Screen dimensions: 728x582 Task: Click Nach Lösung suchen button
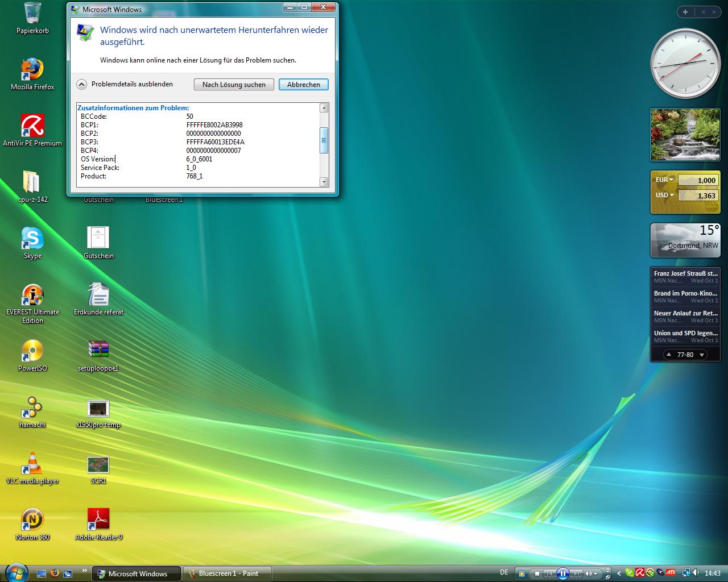(234, 84)
